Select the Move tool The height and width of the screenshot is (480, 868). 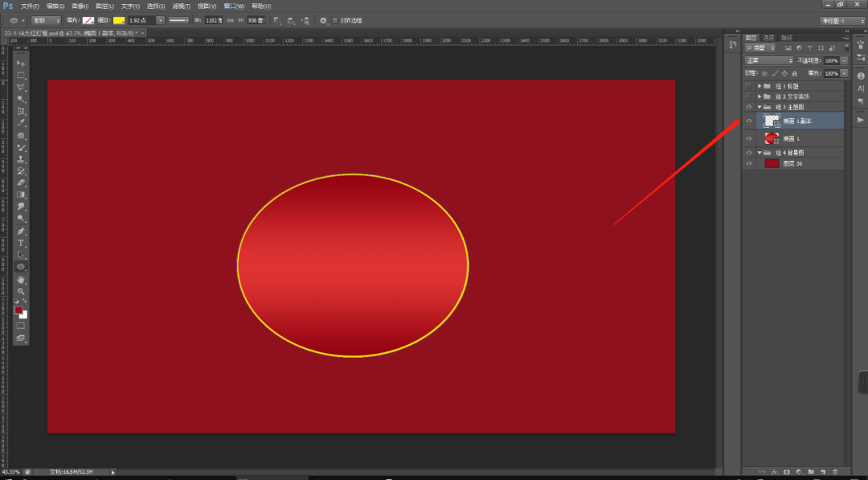[21, 63]
